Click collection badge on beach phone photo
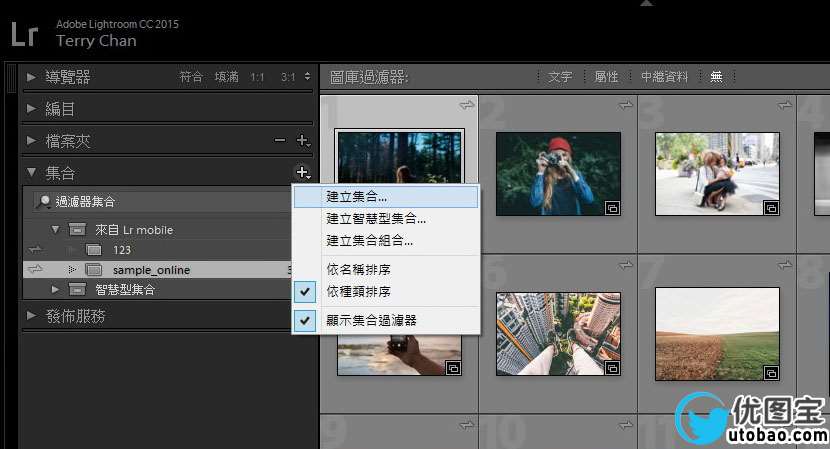 click(453, 368)
